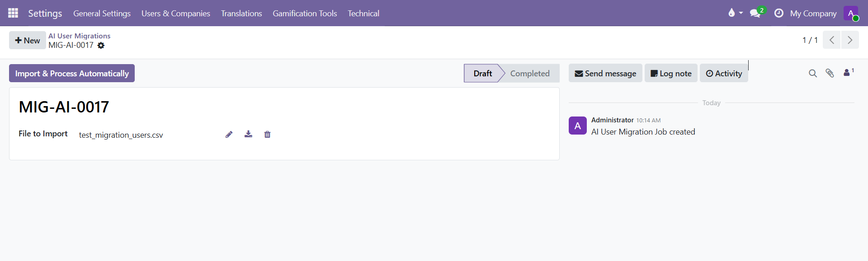Screen dimensions: 868x261
Task: Click the test_migration_users.csv file name
Action: pyautogui.click(x=121, y=135)
